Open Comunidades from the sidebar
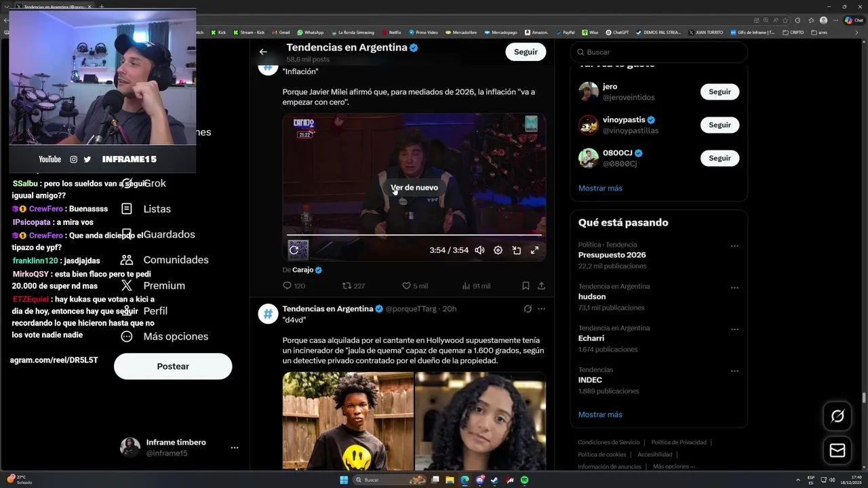The image size is (868, 488). [x=164, y=260]
